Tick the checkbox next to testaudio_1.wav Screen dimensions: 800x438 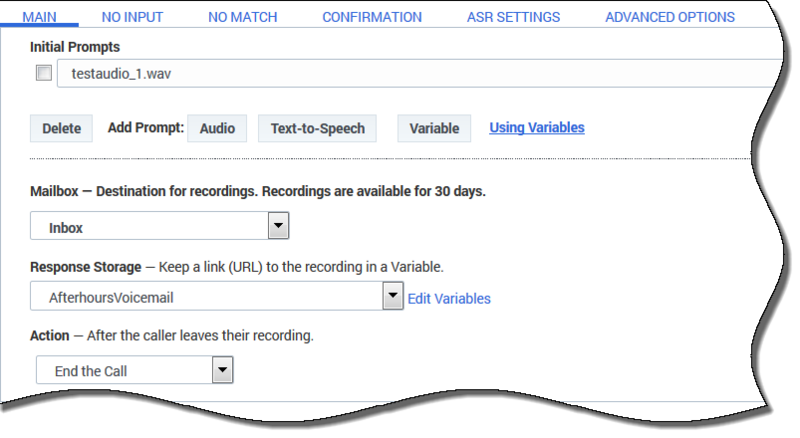point(44,73)
